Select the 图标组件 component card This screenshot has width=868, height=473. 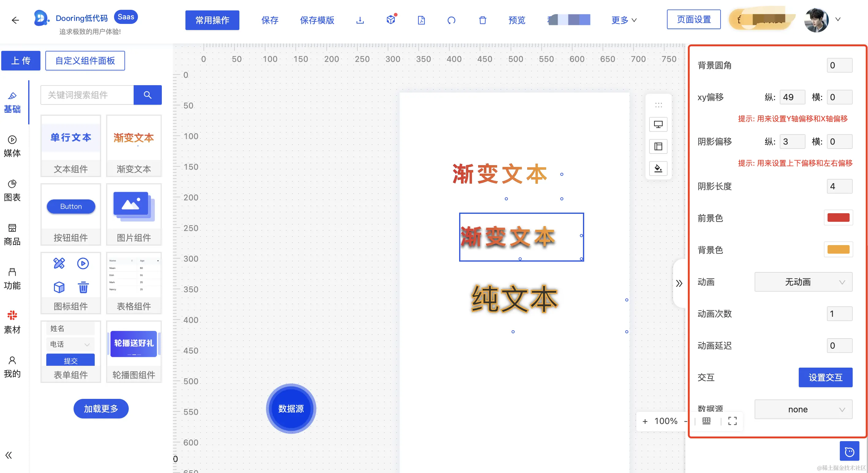tap(71, 283)
